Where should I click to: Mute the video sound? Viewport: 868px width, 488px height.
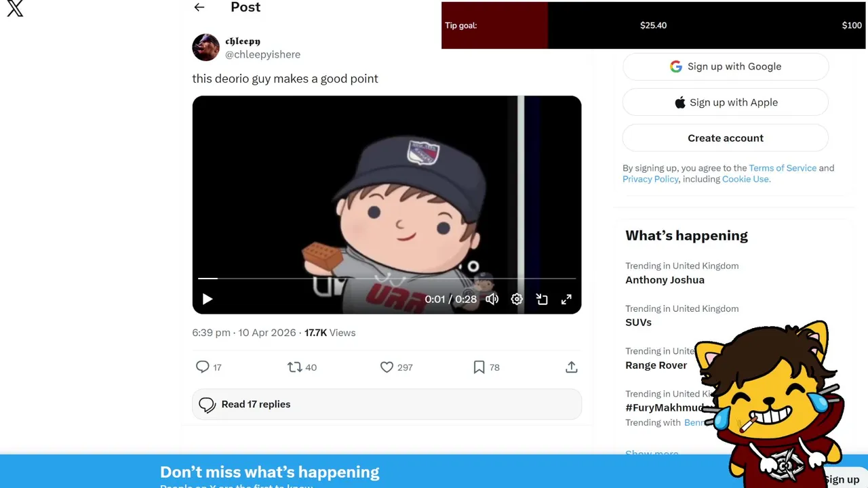pos(492,299)
